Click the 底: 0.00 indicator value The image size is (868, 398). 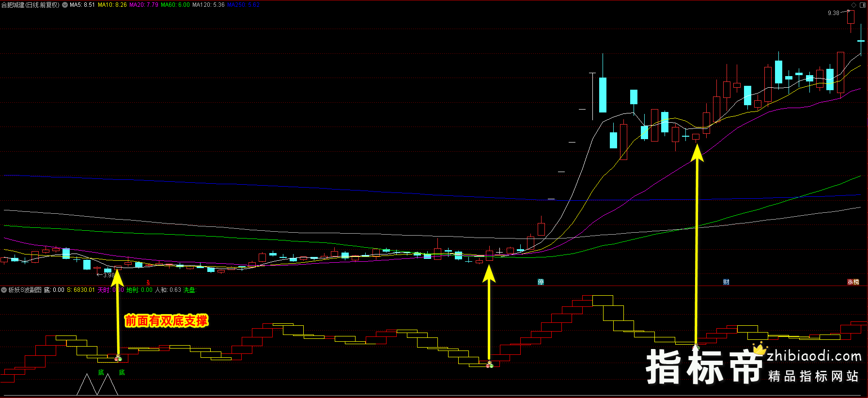pyautogui.click(x=54, y=290)
